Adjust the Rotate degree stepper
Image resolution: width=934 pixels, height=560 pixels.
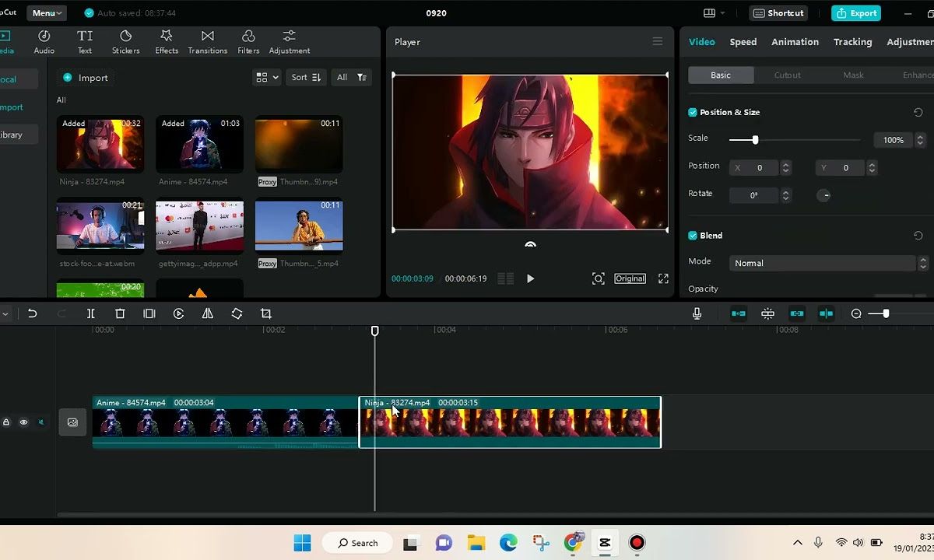(x=785, y=195)
